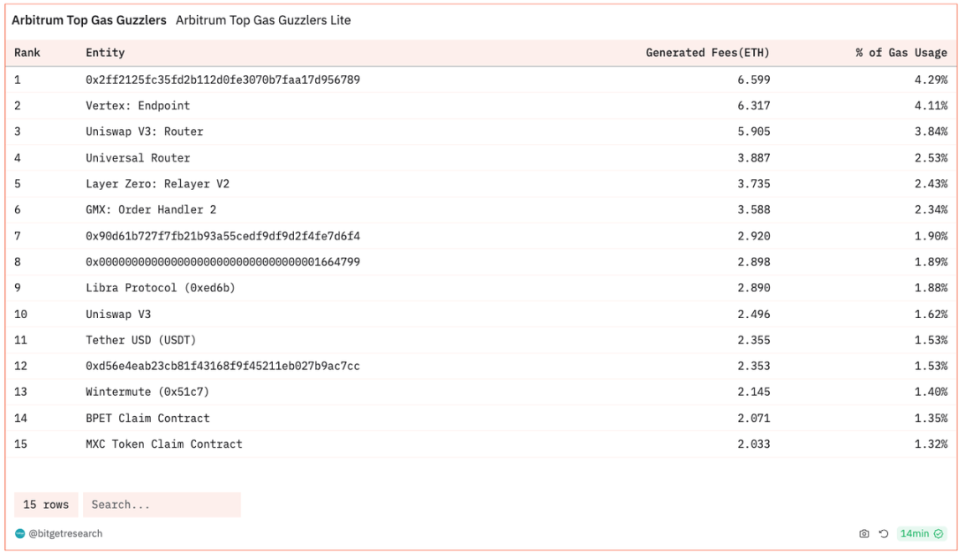
Task: Select the Uniswap V3: Router row
Action: tap(144, 131)
